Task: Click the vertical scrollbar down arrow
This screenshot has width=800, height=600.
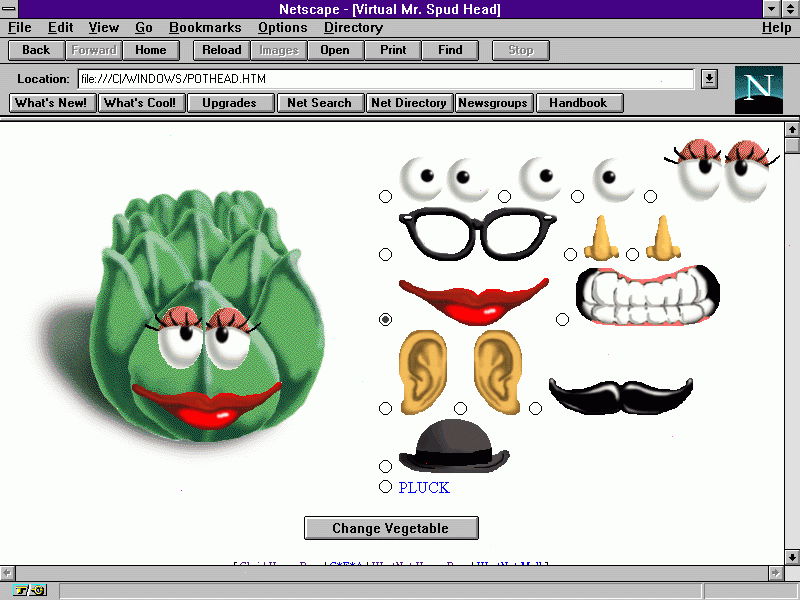Action: pyautogui.click(x=791, y=557)
